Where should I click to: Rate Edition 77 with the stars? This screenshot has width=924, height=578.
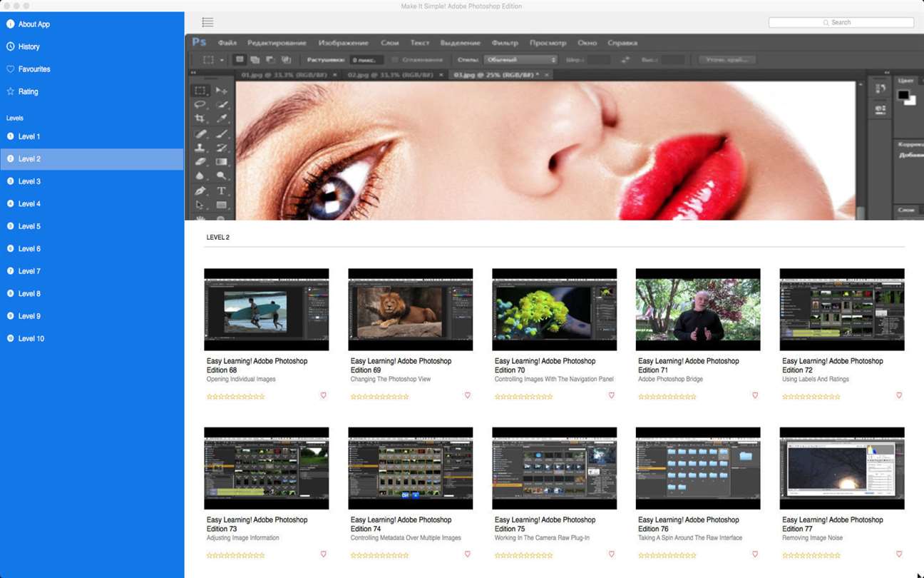tap(811, 555)
